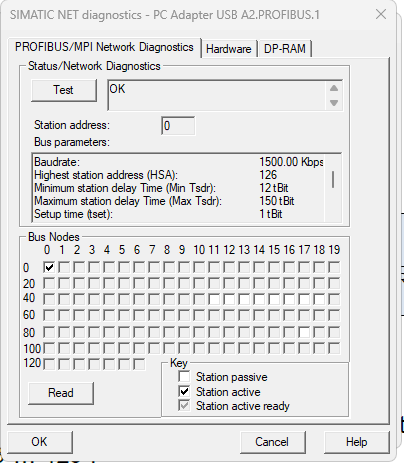Click the Bus parameters label
This screenshot has width=404, height=464.
(72, 142)
